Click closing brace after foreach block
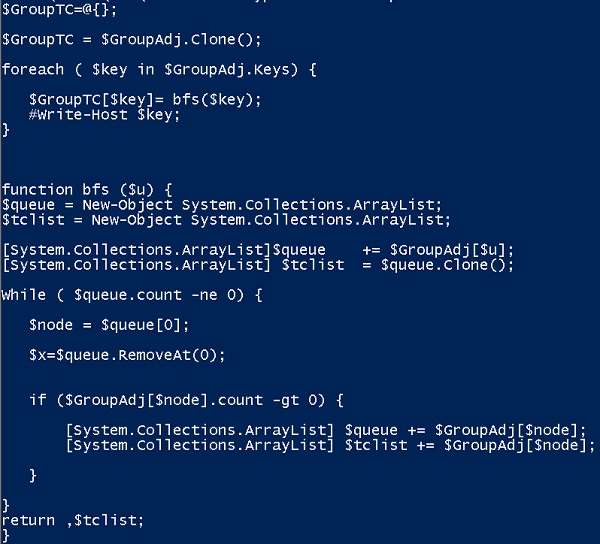The height and width of the screenshot is (544, 600). click(x=5, y=130)
